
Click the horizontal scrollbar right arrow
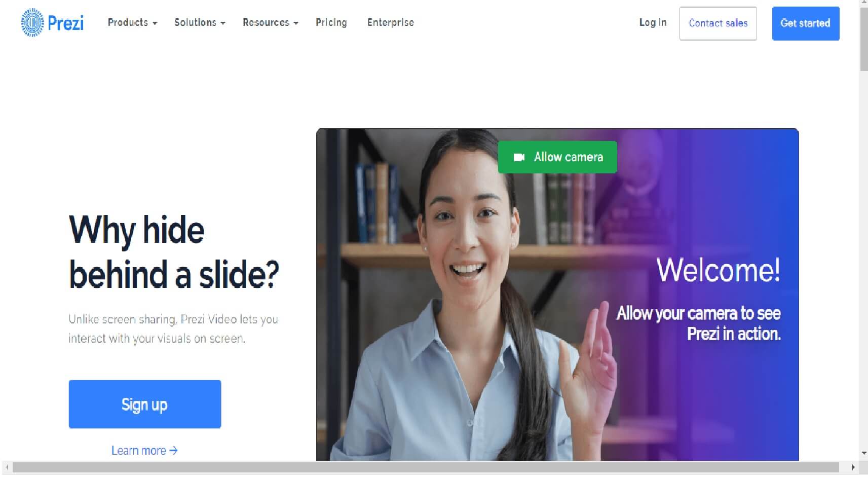pyautogui.click(x=853, y=467)
